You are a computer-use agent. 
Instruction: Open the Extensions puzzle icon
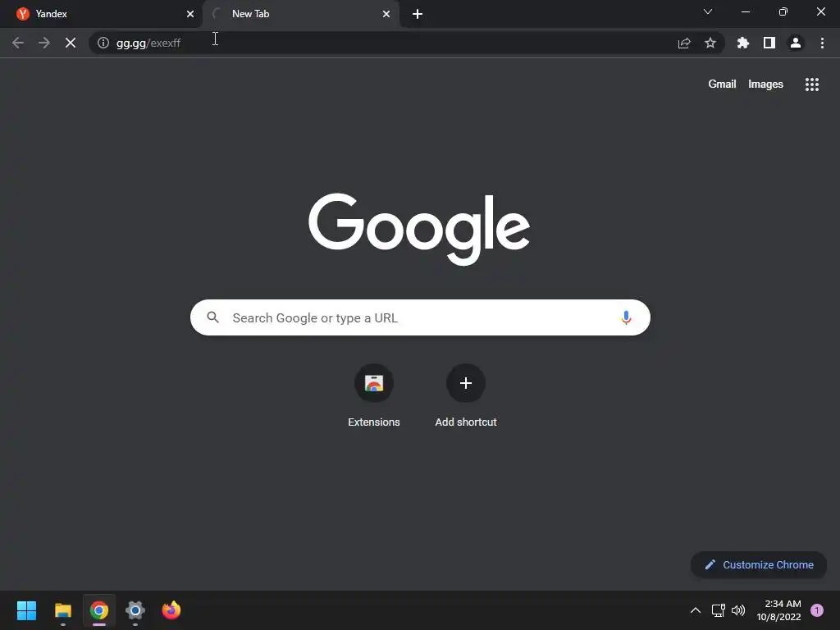click(743, 43)
